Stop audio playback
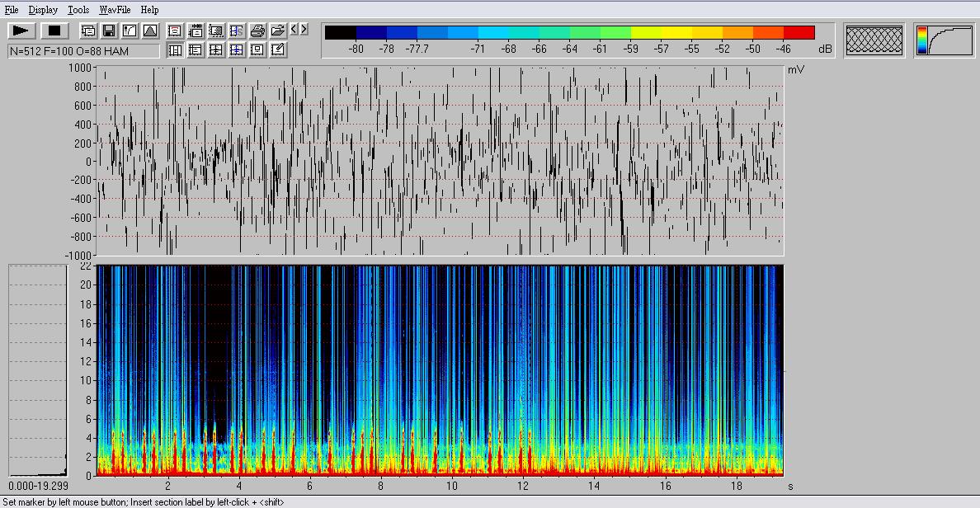980x508 pixels. pyautogui.click(x=54, y=31)
